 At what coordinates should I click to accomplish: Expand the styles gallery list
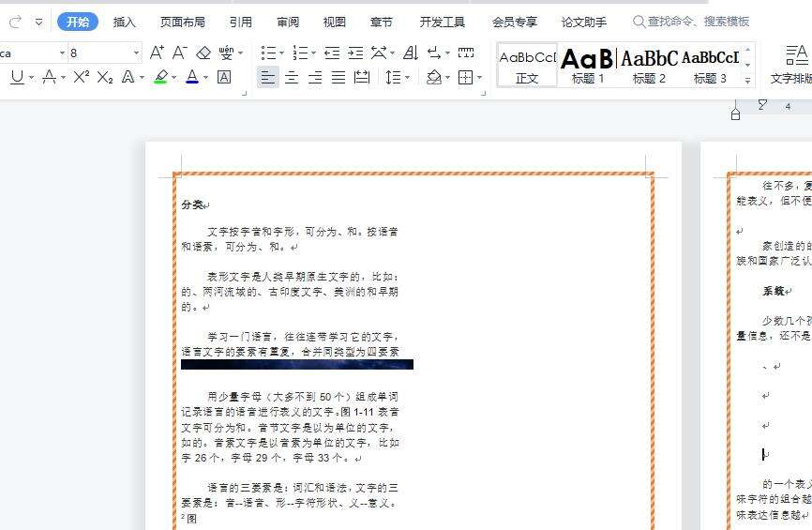click(748, 81)
